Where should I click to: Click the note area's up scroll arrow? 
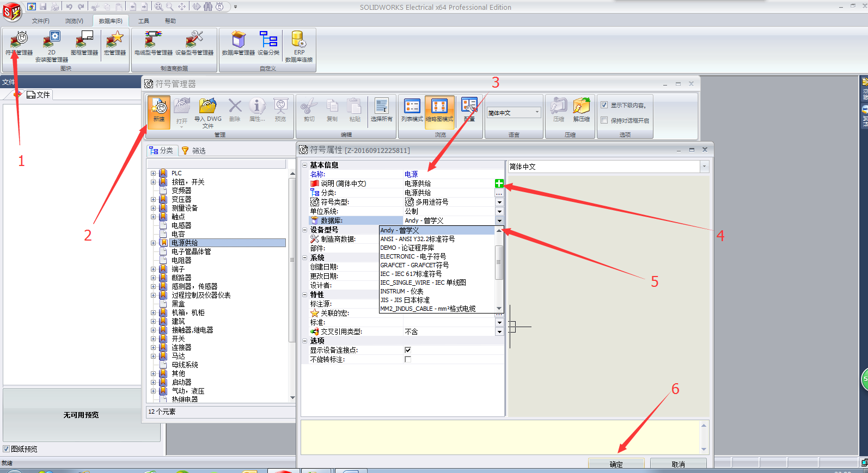point(704,426)
